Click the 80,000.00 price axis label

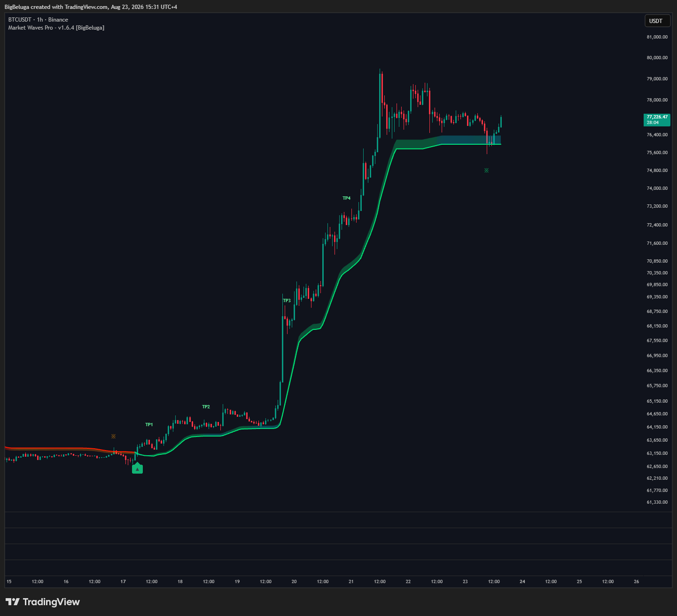[657, 58]
